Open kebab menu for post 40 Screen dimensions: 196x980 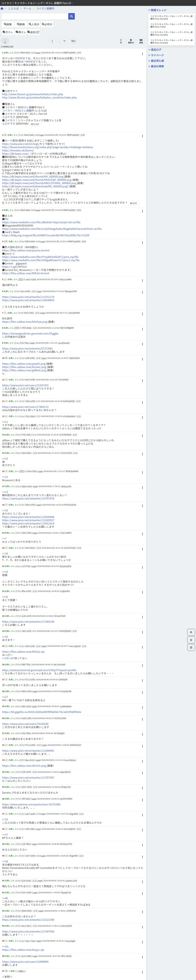tap(142, 857)
